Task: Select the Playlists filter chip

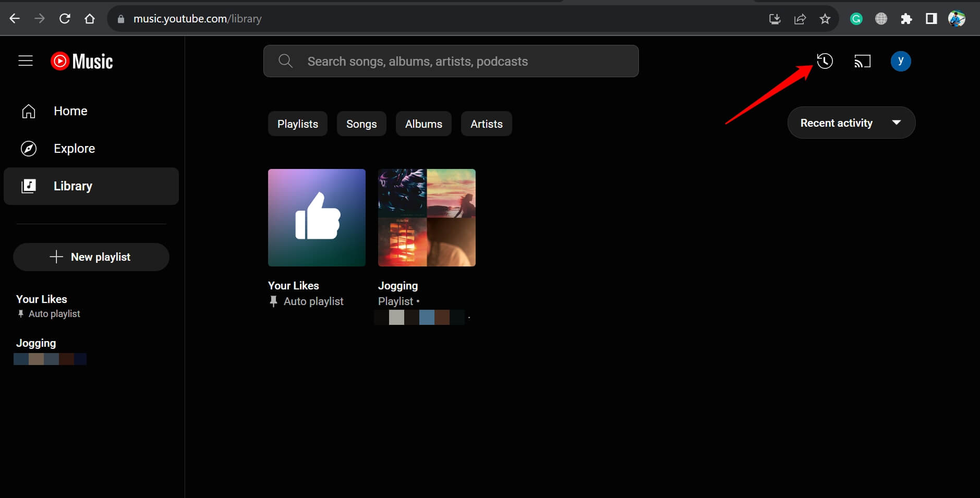Action: point(297,124)
